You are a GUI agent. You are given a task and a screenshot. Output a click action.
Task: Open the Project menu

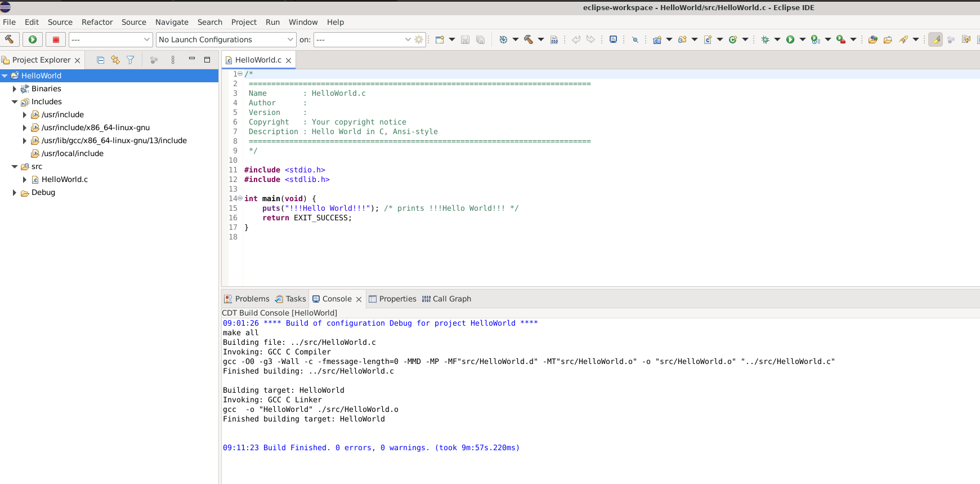pyautogui.click(x=244, y=22)
